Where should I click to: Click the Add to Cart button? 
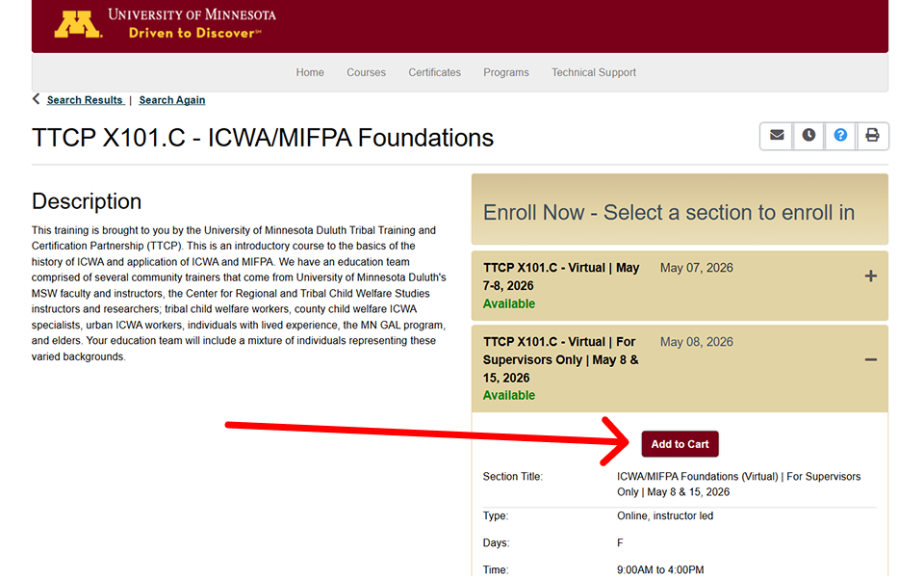pos(680,444)
